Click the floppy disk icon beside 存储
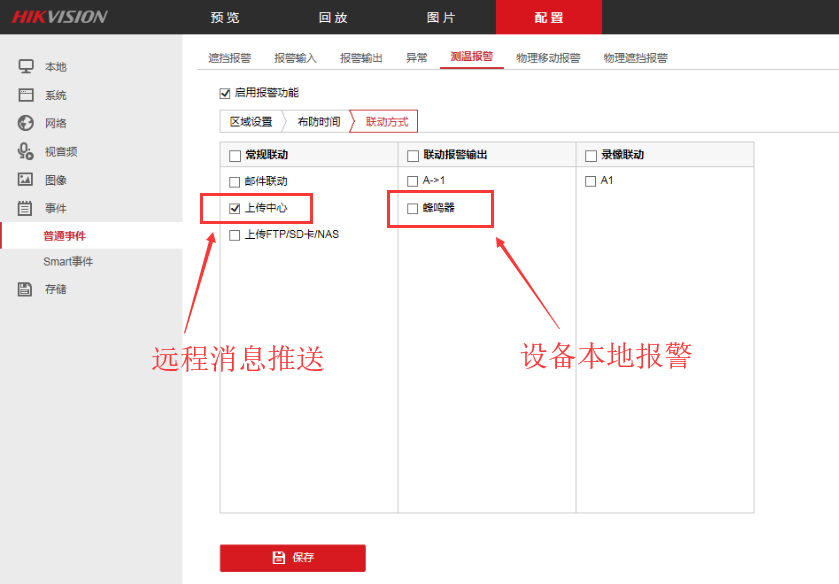Screen dimensions: 839x584 [x=26, y=289]
